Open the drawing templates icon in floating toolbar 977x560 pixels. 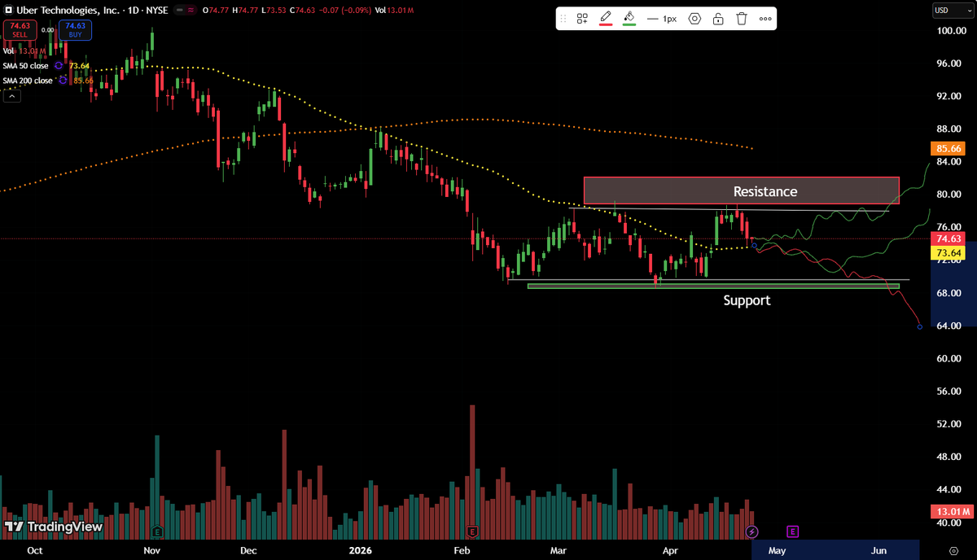tap(582, 18)
